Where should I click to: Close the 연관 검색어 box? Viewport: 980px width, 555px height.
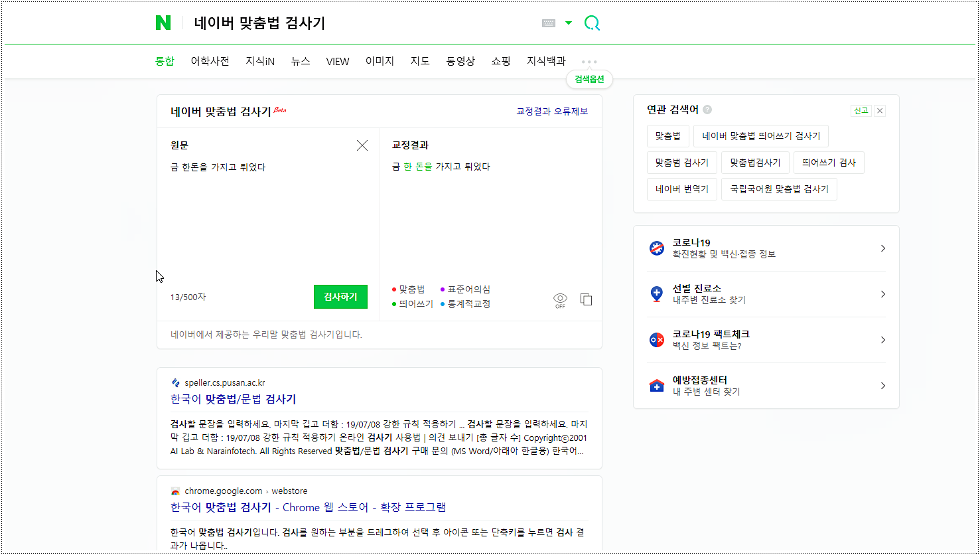pos(880,111)
